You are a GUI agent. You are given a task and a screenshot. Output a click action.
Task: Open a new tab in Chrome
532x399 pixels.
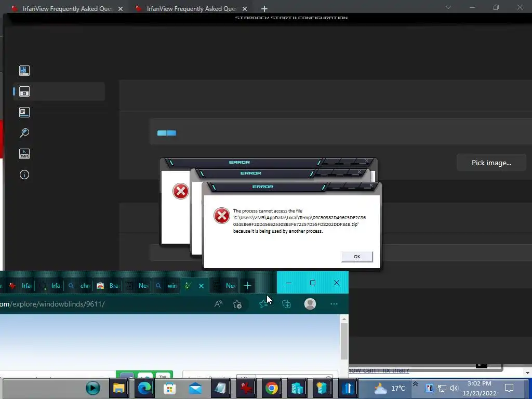coord(264,9)
